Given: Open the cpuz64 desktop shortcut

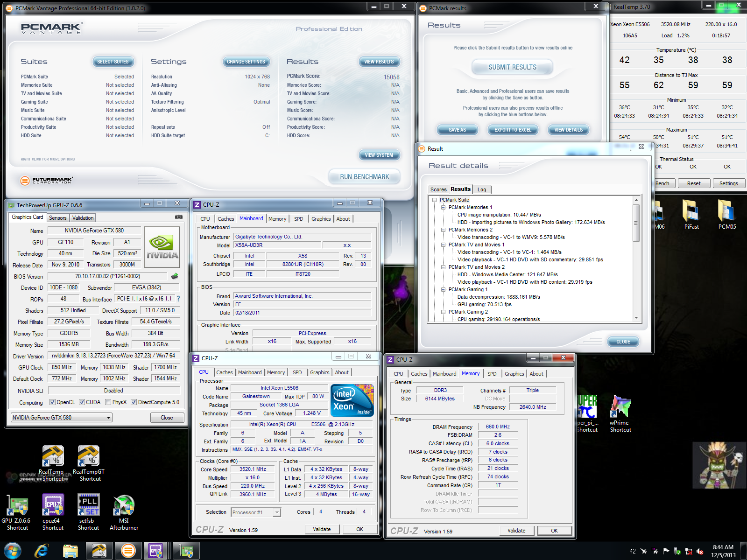Looking at the screenshot, I should 53,512.
